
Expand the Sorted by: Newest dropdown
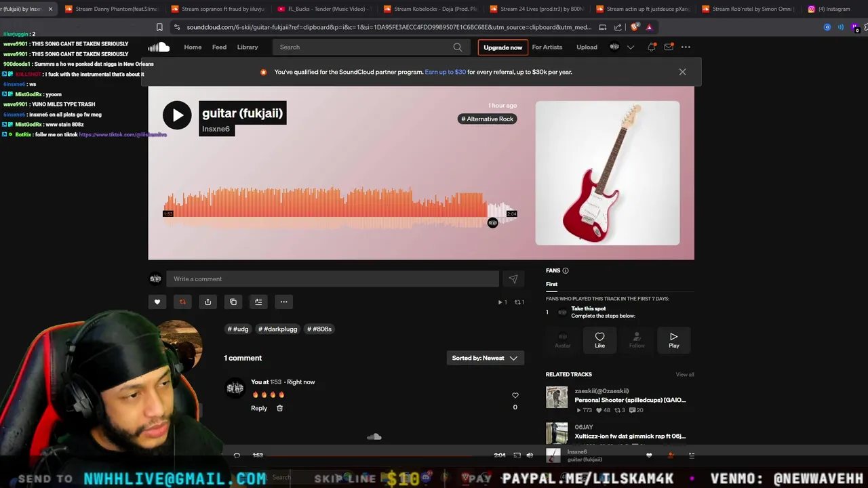tap(485, 358)
